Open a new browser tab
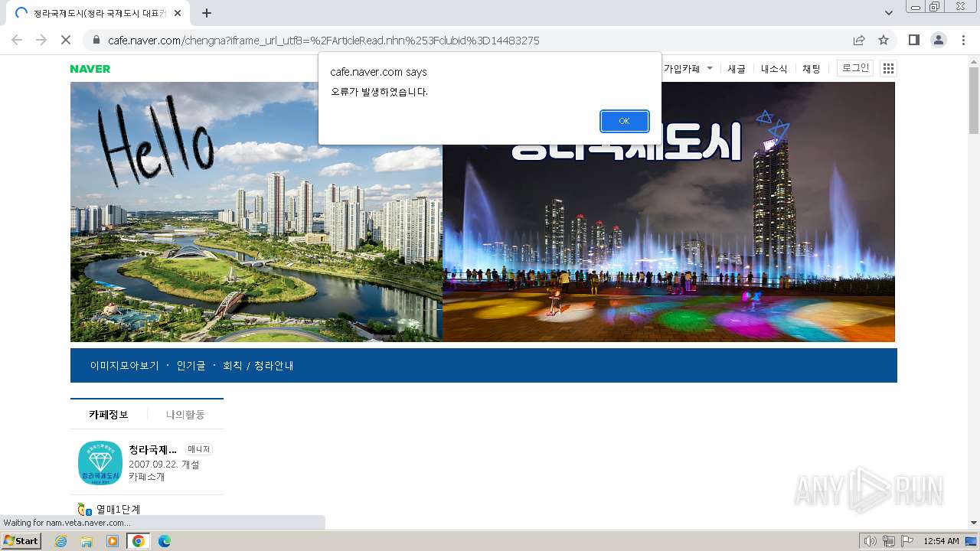980x551 pixels. click(207, 13)
